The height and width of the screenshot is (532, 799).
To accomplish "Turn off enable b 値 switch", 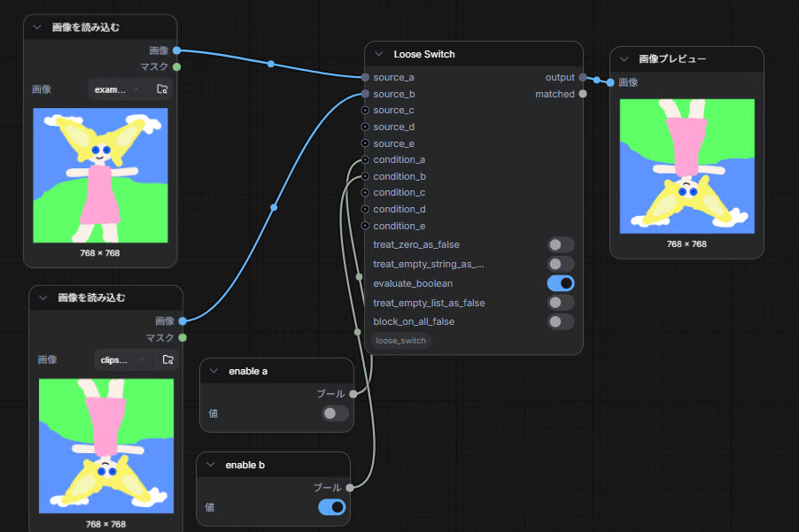I will point(331,507).
